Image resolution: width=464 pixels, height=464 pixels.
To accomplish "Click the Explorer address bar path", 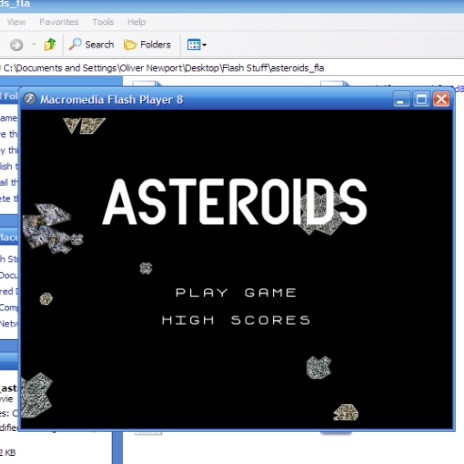I will click(x=163, y=68).
